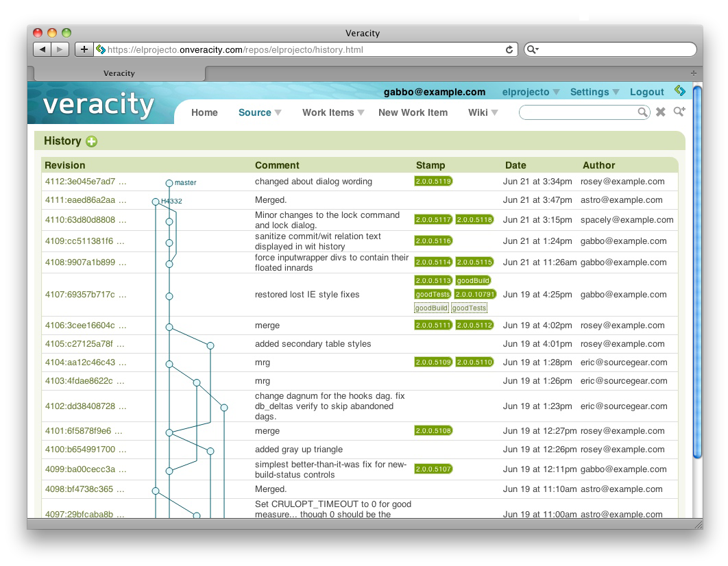
Task: Click the vertical scrollbar on the page
Action: (697, 274)
